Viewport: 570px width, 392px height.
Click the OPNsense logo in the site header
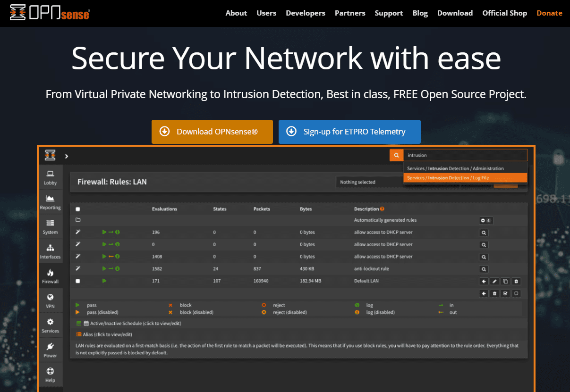50,13
